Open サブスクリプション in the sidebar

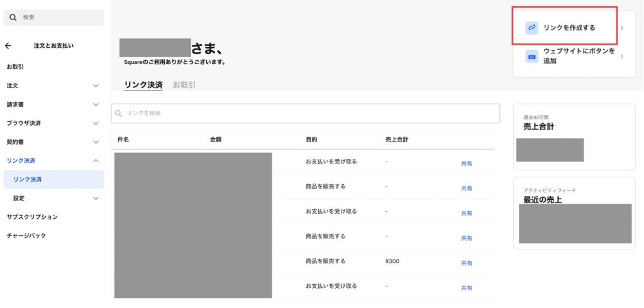(x=32, y=217)
